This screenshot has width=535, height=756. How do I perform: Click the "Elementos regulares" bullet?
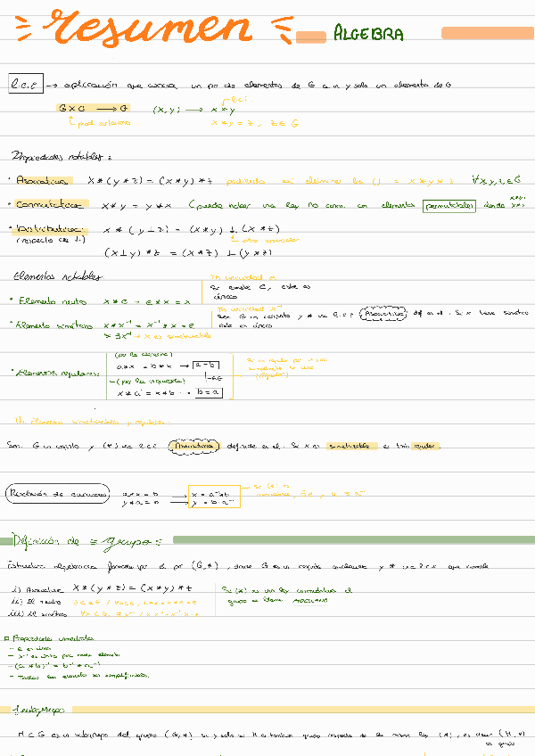point(57,372)
